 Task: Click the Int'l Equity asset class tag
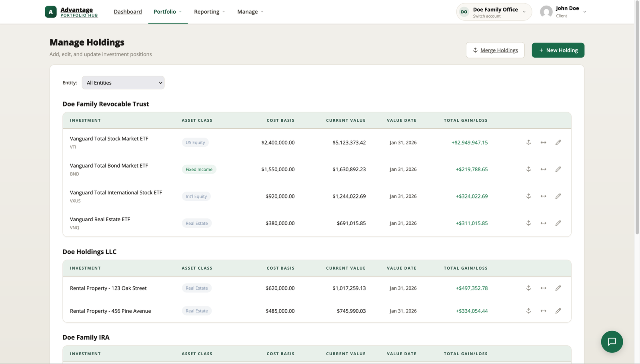pyautogui.click(x=196, y=196)
